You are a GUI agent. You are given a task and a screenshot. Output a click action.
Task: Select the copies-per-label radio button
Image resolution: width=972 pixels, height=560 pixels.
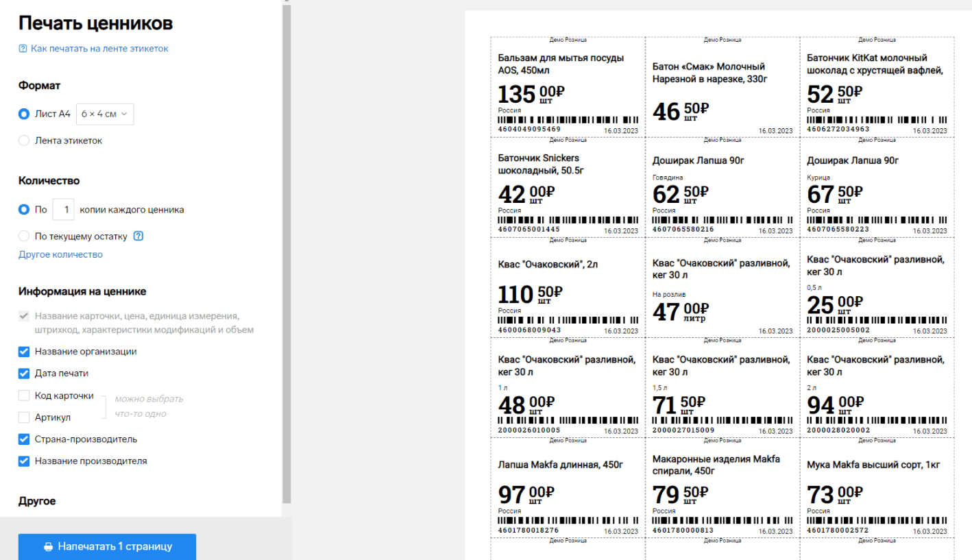click(24, 210)
